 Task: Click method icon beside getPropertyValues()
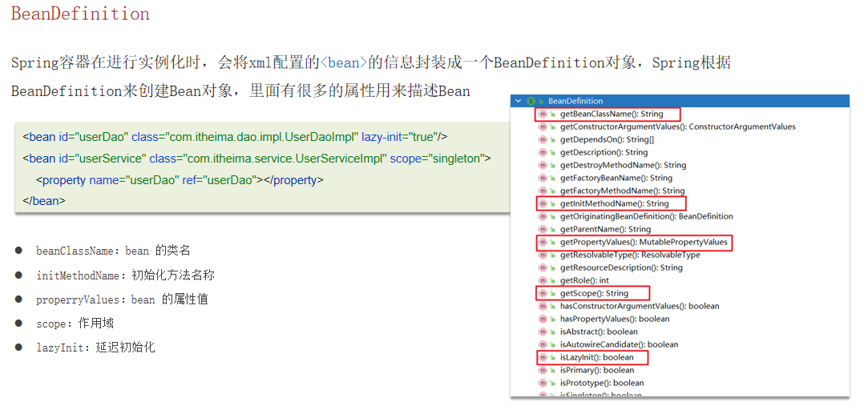click(x=543, y=242)
